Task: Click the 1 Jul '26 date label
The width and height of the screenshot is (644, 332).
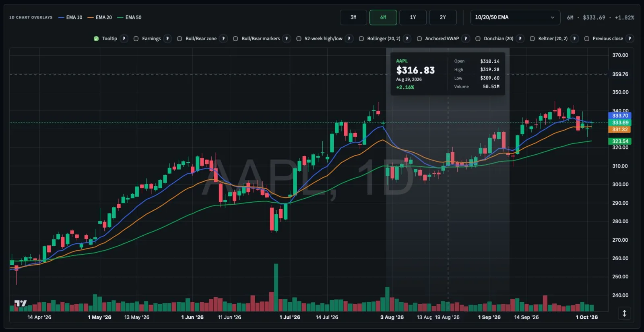Action: click(x=290, y=317)
